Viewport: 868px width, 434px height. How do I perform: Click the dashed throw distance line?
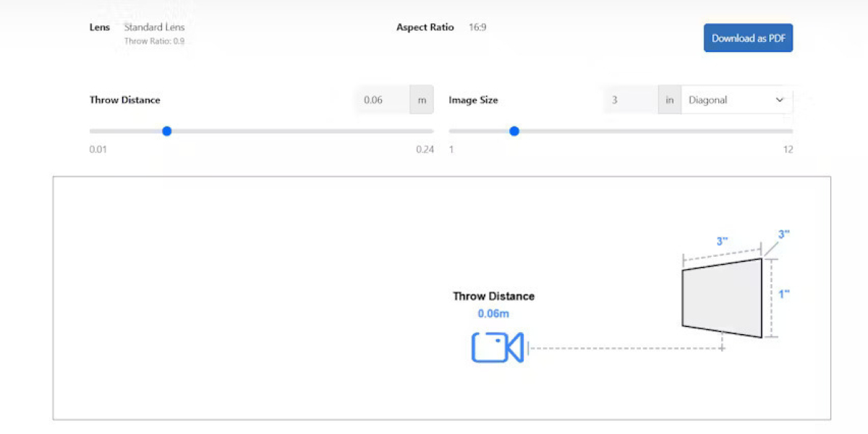[x=622, y=349]
